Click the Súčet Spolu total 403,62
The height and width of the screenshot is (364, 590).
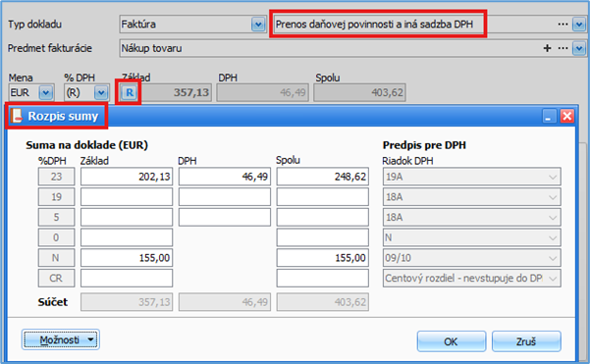[323, 302]
